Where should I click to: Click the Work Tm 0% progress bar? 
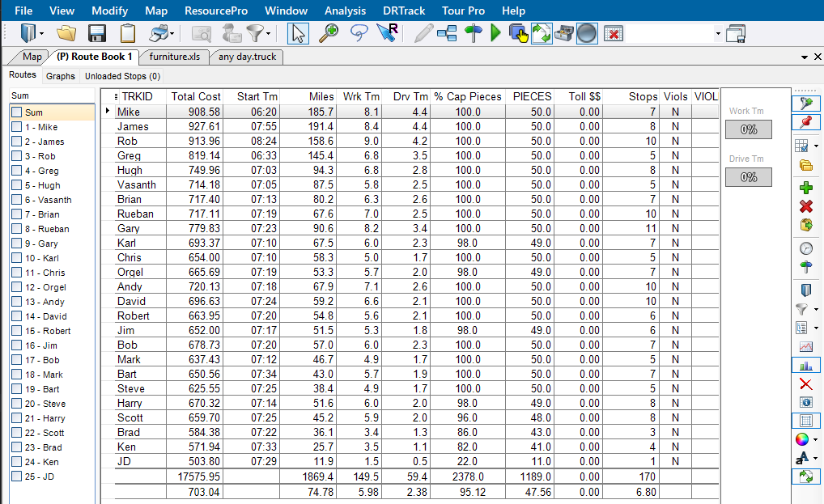pos(749,129)
